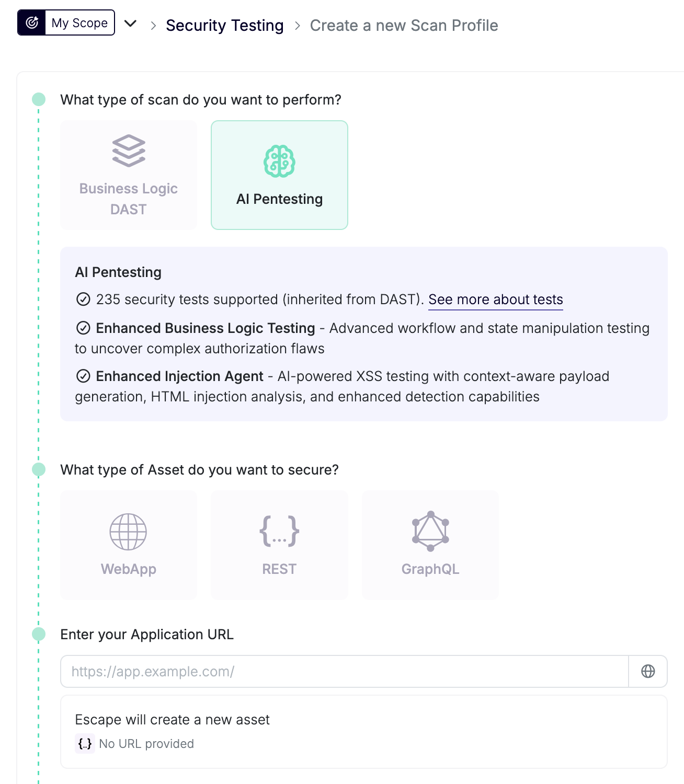The height and width of the screenshot is (784, 684).
Task: Select AI Pentesting as the scan type
Action: [279, 175]
